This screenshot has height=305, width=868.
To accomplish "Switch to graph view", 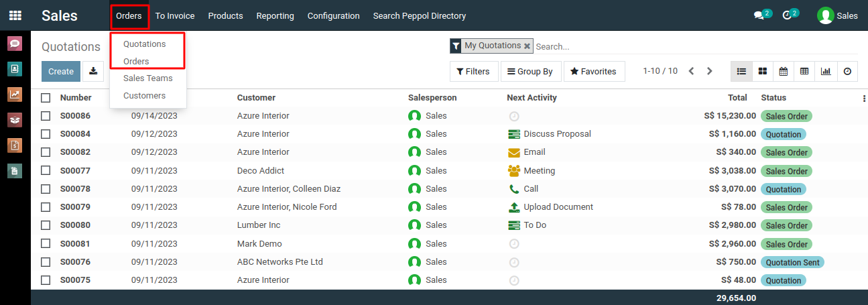I will (x=825, y=71).
